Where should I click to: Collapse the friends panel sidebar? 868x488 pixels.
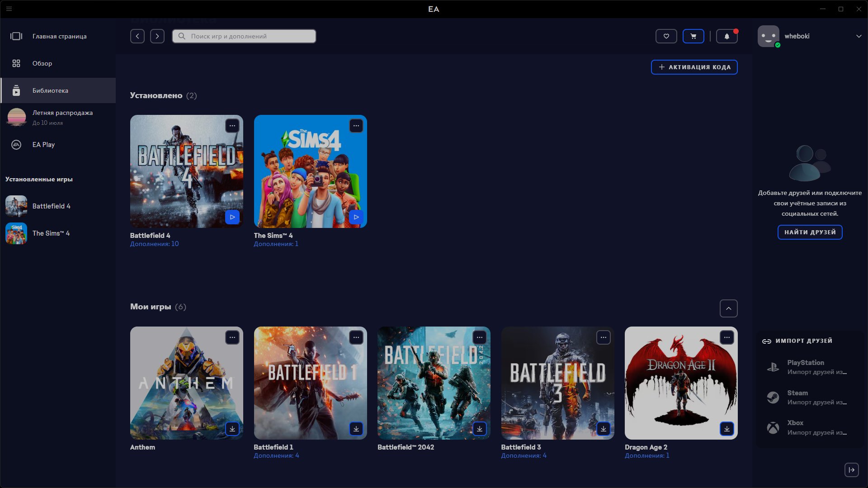[x=851, y=470]
